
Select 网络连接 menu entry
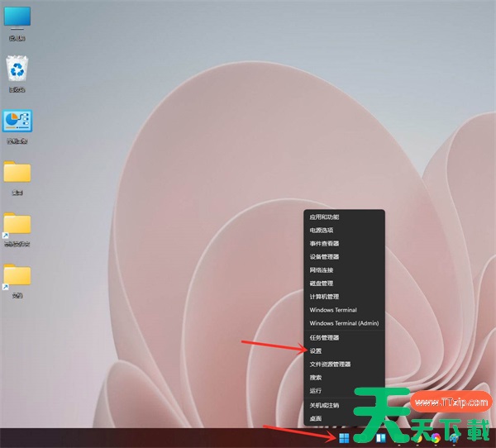point(344,270)
